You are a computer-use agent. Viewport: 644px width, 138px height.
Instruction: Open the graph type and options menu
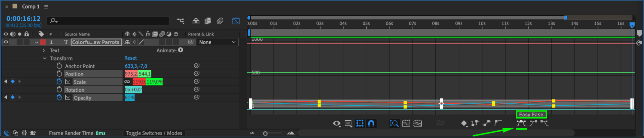click(x=348, y=123)
